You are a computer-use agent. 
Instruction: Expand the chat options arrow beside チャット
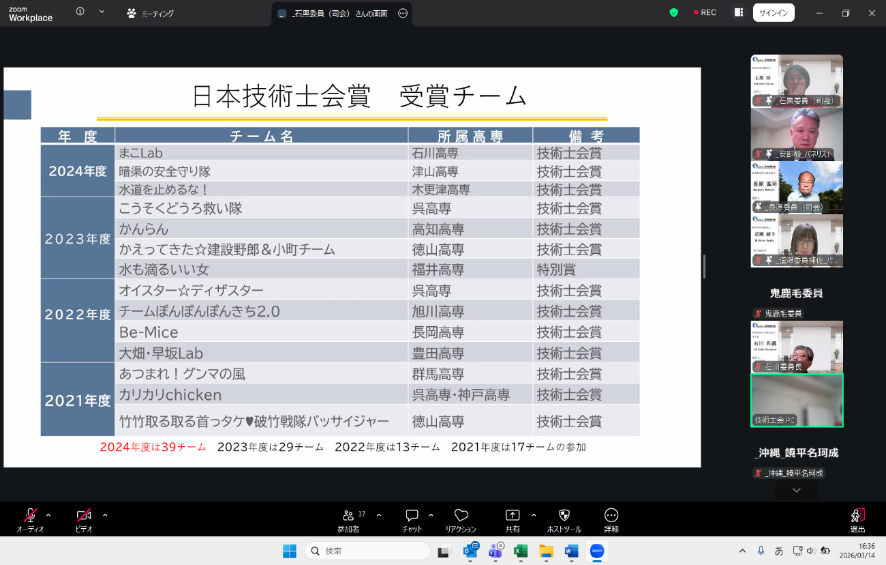coord(433,515)
